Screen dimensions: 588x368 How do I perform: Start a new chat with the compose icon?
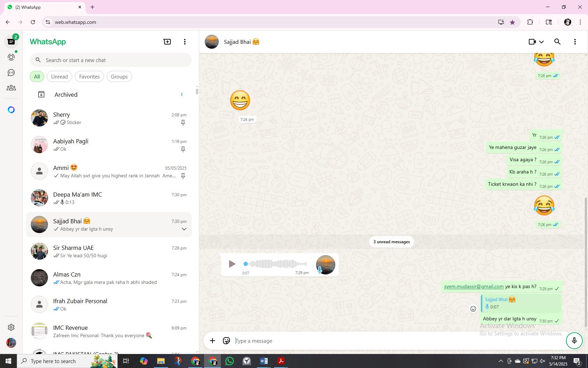pos(167,42)
